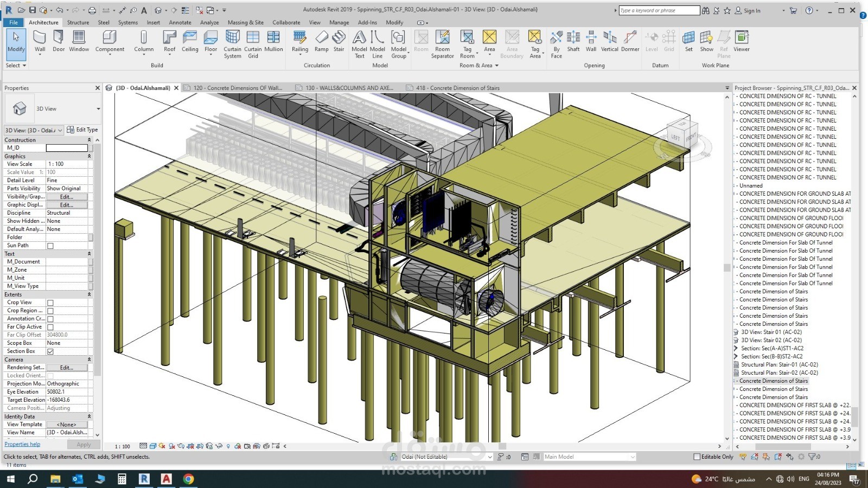Open the Windows Start menu
The width and height of the screenshot is (868, 488).
(10, 479)
